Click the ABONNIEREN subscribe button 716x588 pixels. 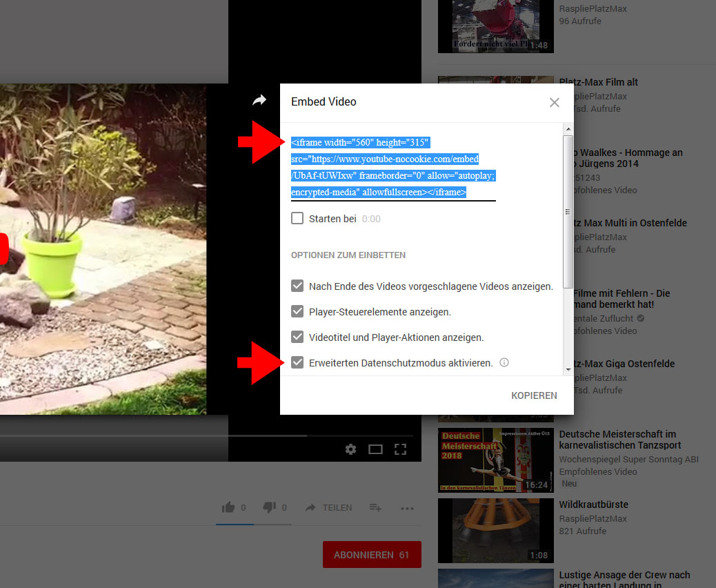click(372, 555)
